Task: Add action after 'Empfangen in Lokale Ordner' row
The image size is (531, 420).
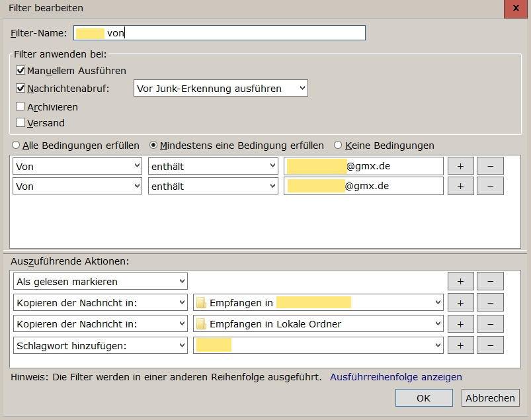Action: [x=460, y=324]
